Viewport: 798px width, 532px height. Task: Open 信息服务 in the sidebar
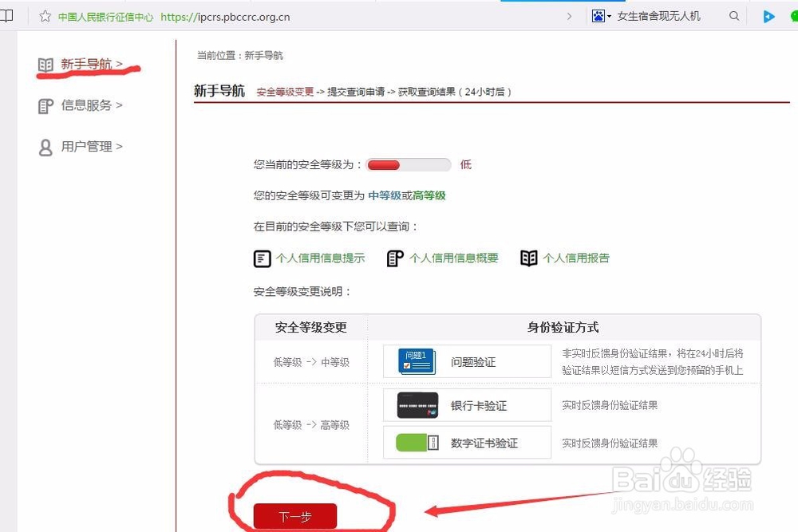coord(92,105)
